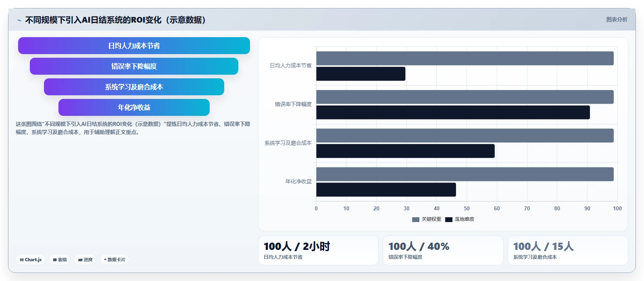
Task: Click the 图表分析 label in the header
Action: click(x=617, y=19)
